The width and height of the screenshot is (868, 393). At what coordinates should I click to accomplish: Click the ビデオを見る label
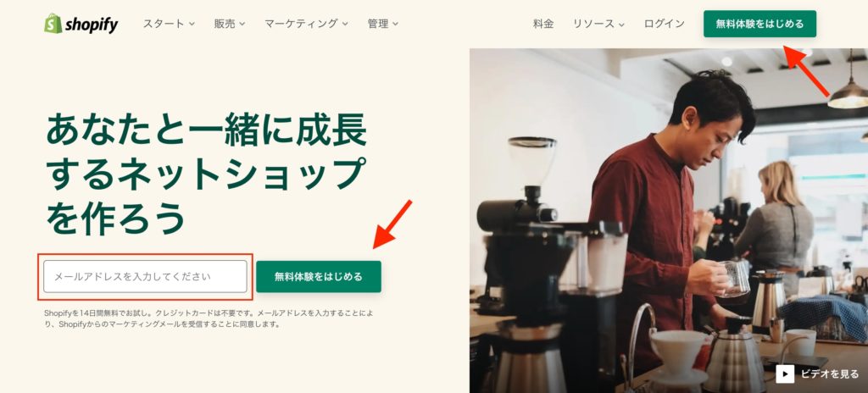[x=830, y=374]
